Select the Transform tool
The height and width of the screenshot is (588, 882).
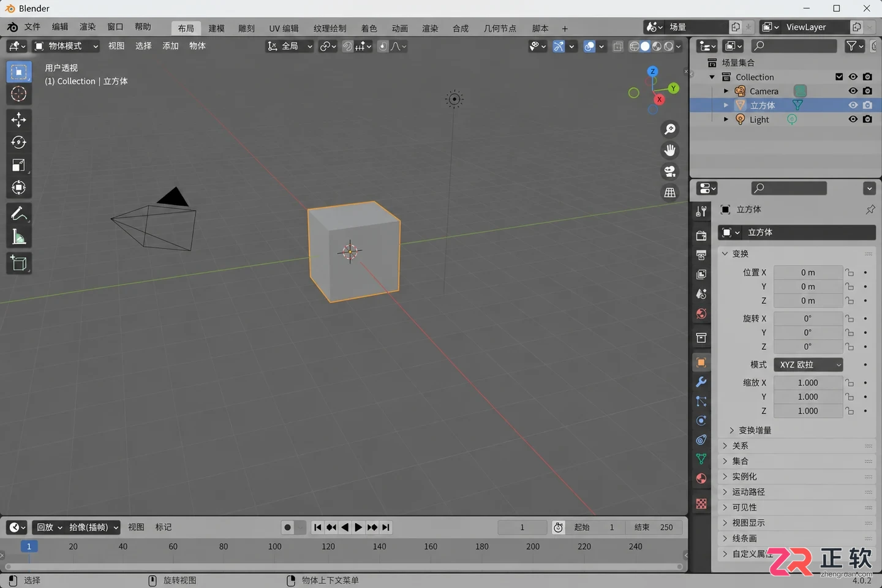[19, 187]
